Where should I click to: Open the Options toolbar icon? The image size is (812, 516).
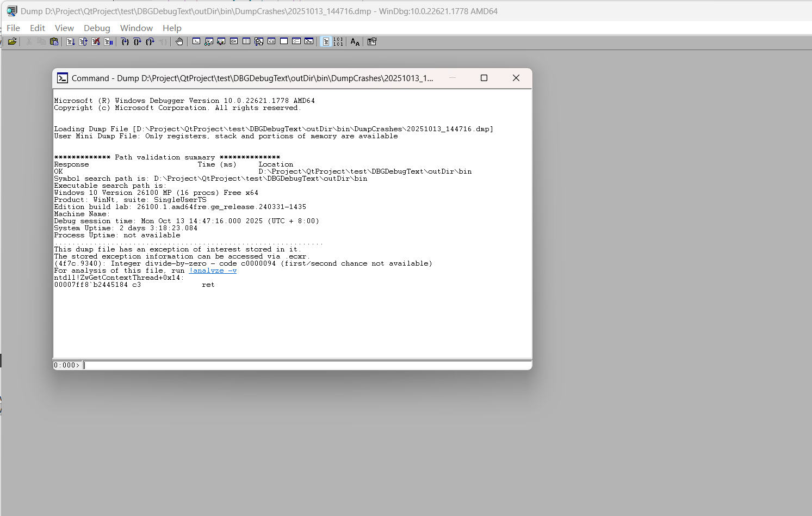tap(372, 41)
